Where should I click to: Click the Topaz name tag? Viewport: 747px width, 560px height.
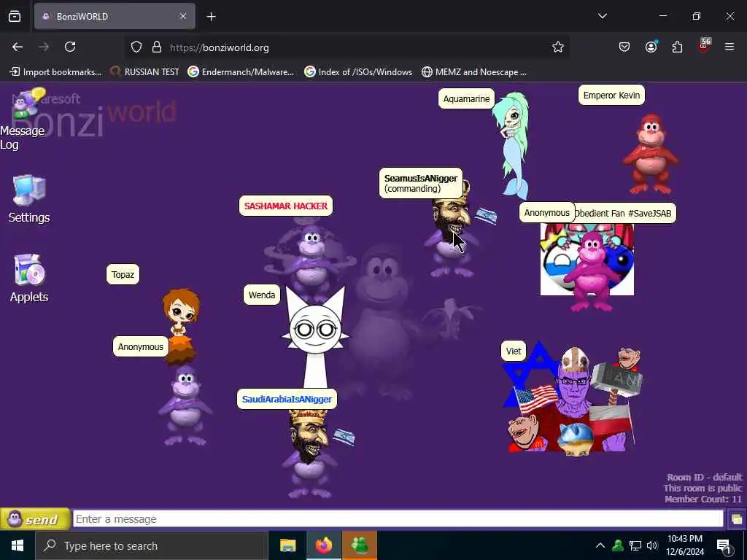(x=123, y=274)
